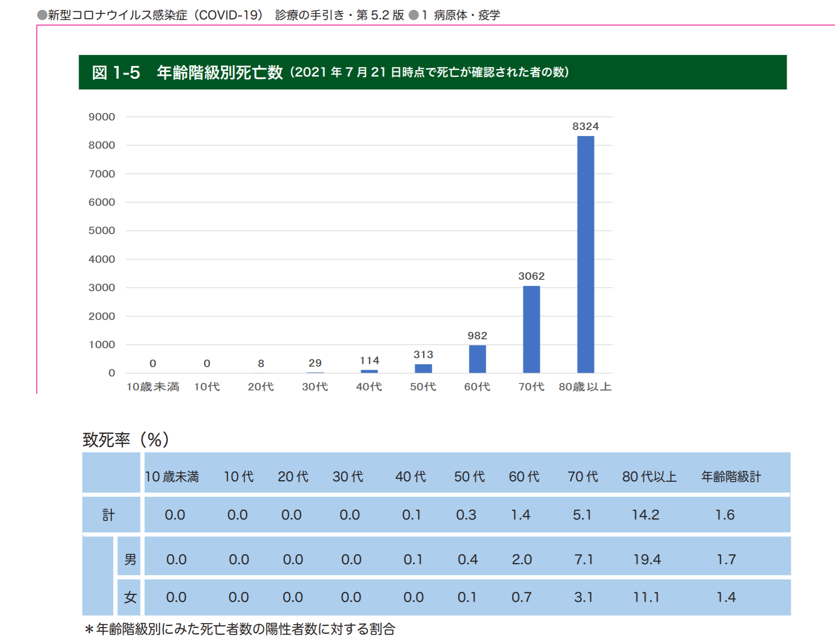Select the 982 data label

click(477, 336)
